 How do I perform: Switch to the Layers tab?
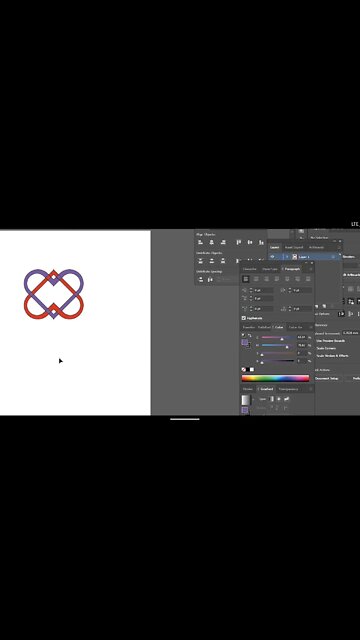[275, 247]
